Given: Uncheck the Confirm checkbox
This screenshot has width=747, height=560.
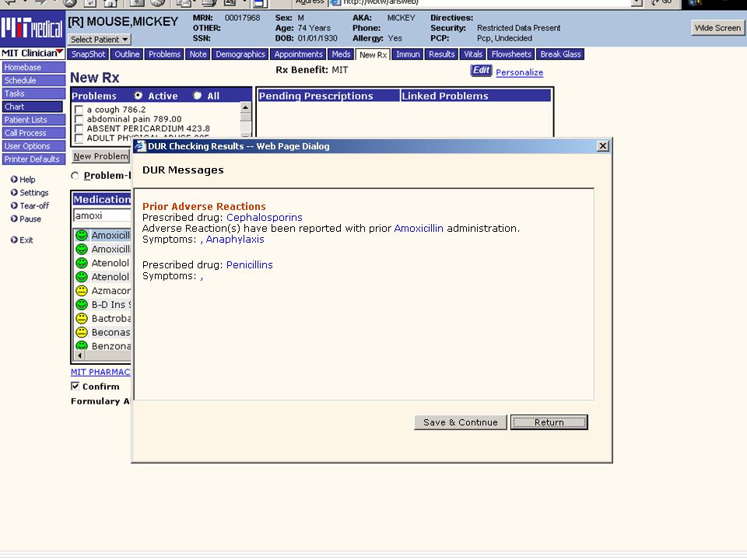Looking at the screenshot, I should pos(75,387).
